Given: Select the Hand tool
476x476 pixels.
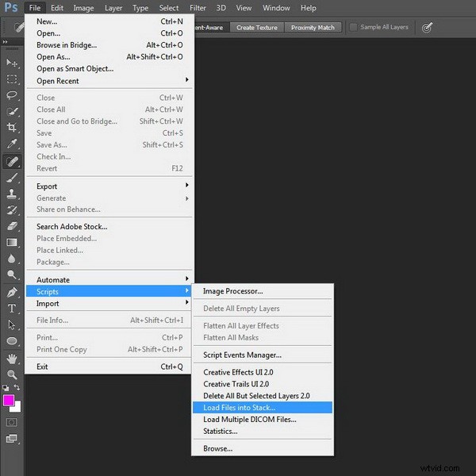Looking at the screenshot, I should (x=12, y=358).
